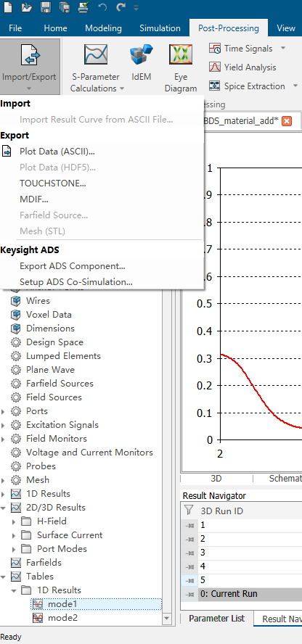Toggle the pin for 0: Current Run
Screen dimensions: 302x644
click(189, 594)
